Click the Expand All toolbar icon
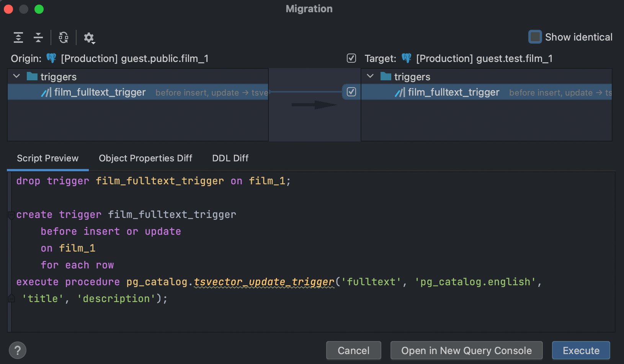 tap(18, 37)
